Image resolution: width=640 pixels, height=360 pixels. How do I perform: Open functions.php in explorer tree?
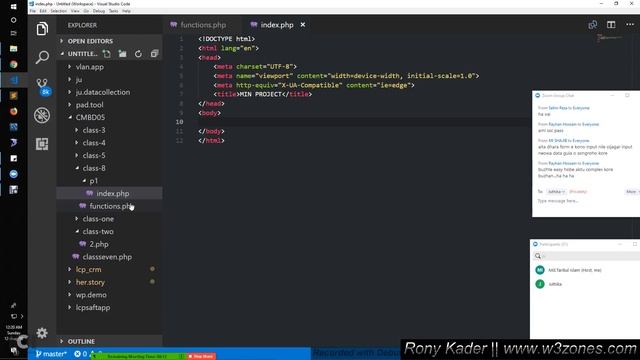(109, 206)
